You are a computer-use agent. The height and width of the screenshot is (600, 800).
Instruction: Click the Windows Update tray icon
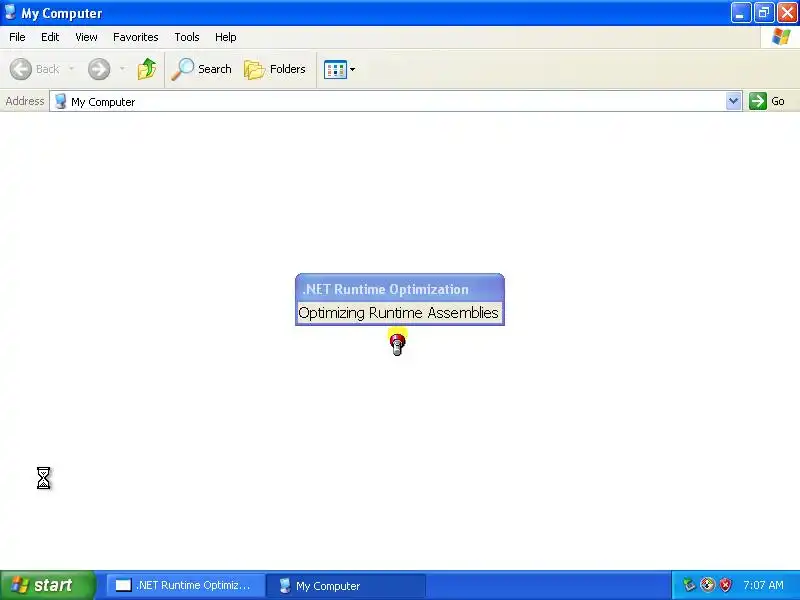(707, 585)
